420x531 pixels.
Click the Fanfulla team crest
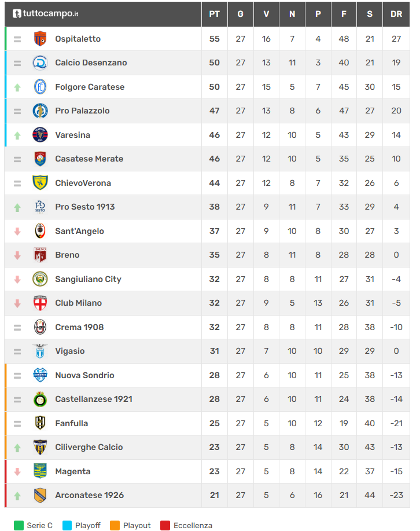pos(40,423)
